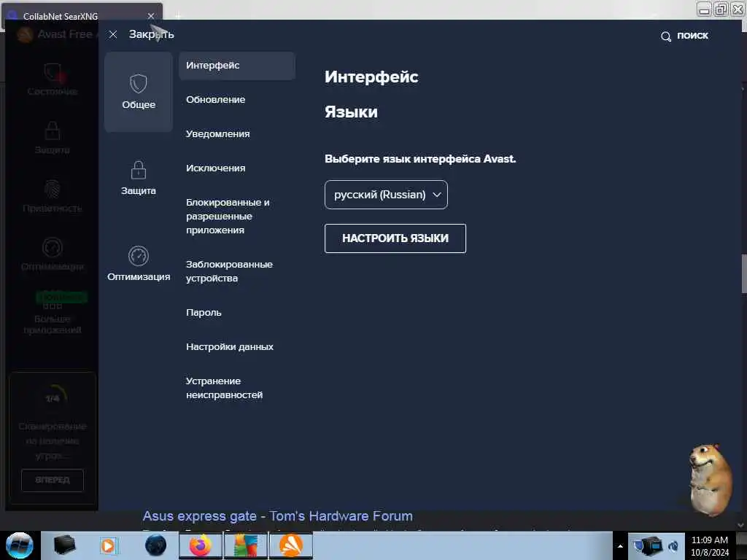The width and height of the screenshot is (747, 560).
Task: Close the CollabNet SearXNG tab
Action: [x=151, y=16]
